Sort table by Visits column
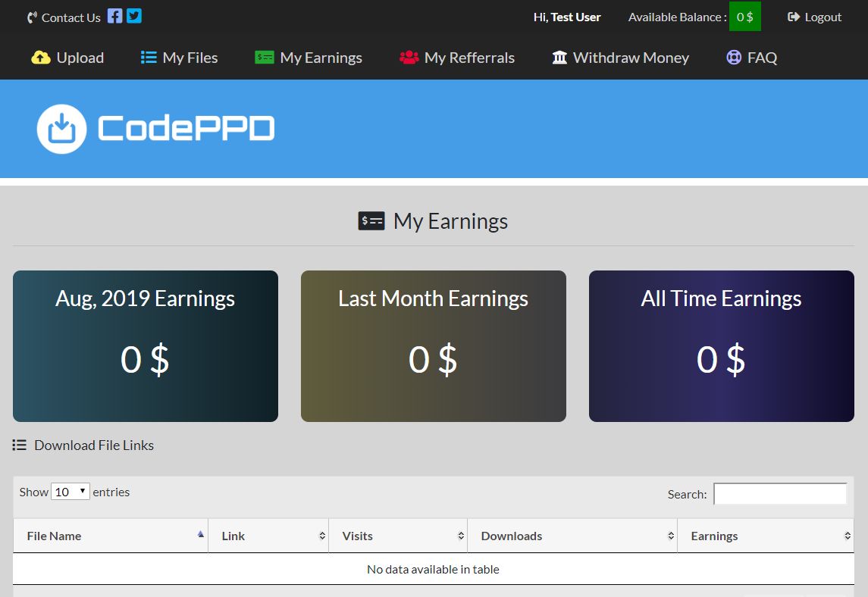The height and width of the screenshot is (597, 868). 398,536
